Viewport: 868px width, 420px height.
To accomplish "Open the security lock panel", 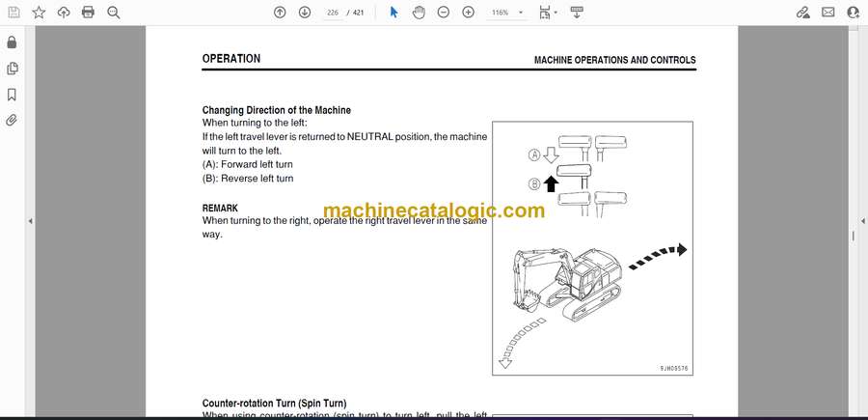I will [x=12, y=42].
